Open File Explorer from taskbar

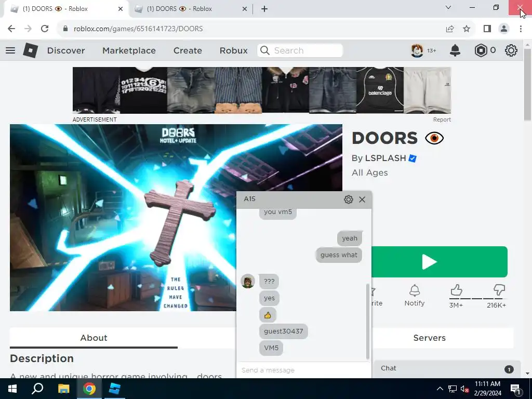click(63, 389)
